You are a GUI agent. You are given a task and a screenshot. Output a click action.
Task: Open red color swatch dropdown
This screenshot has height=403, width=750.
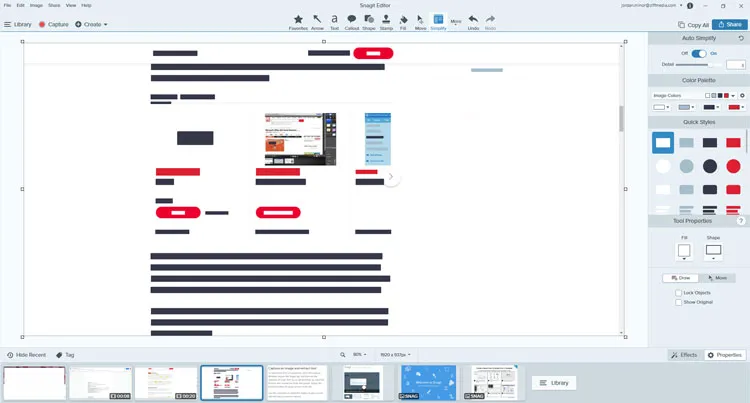point(736,107)
